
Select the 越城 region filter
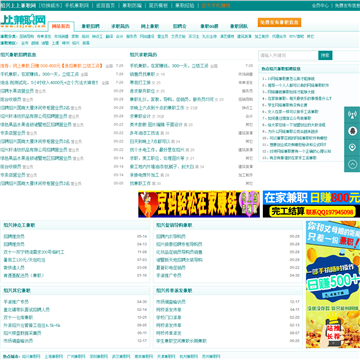point(35,43)
